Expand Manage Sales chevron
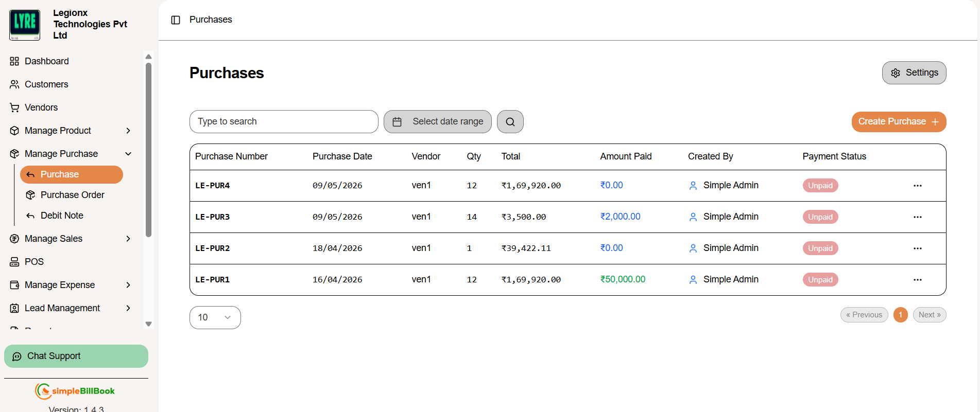Viewport: 980px width, 412px height. pos(128,239)
